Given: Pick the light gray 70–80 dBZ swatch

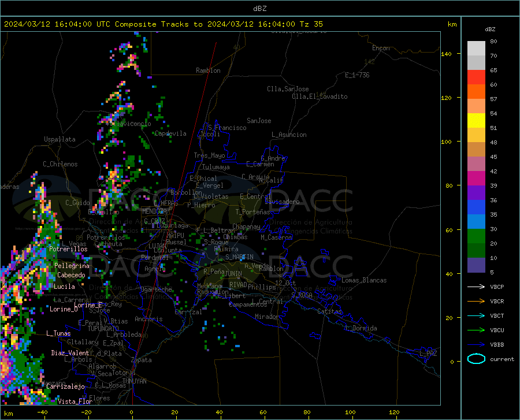Looking at the screenshot, I should (x=476, y=49).
